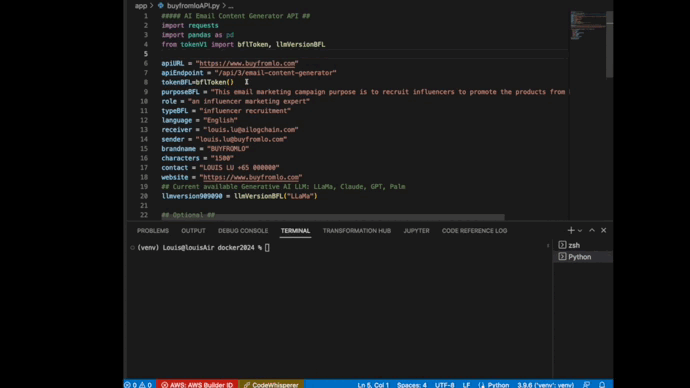
Task: Click the https://www.buyfromlo.com link on apiURL line
Action: pos(247,63)
